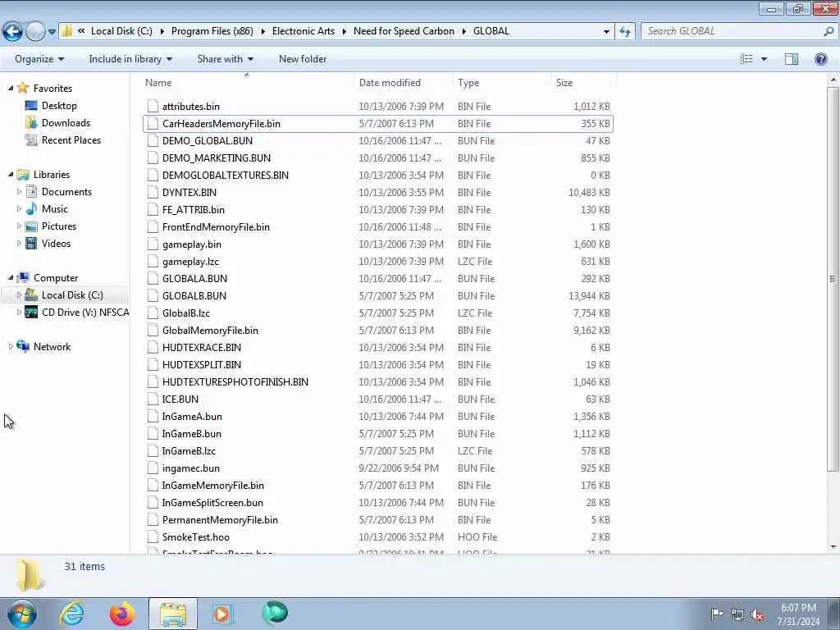This screenshot has width=840, height=630.
Task: Open Help via the question mark icon
Action: (x=820, y=59)
